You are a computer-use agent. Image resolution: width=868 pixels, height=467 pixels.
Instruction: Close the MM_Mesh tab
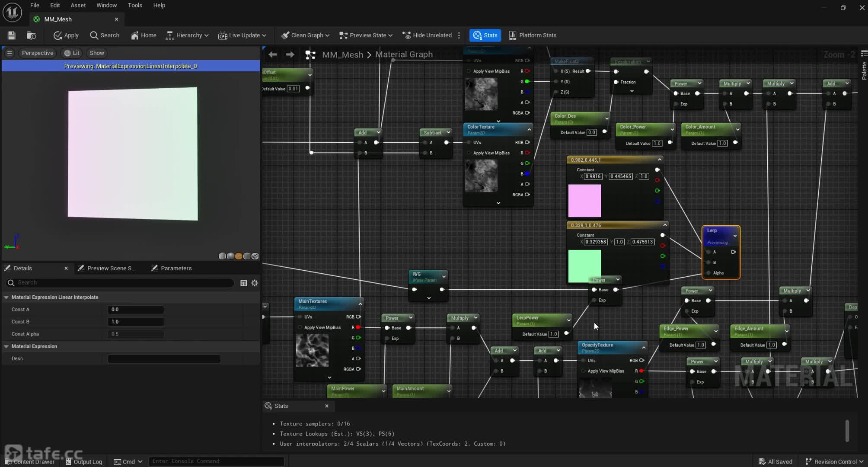coord(116,19)
